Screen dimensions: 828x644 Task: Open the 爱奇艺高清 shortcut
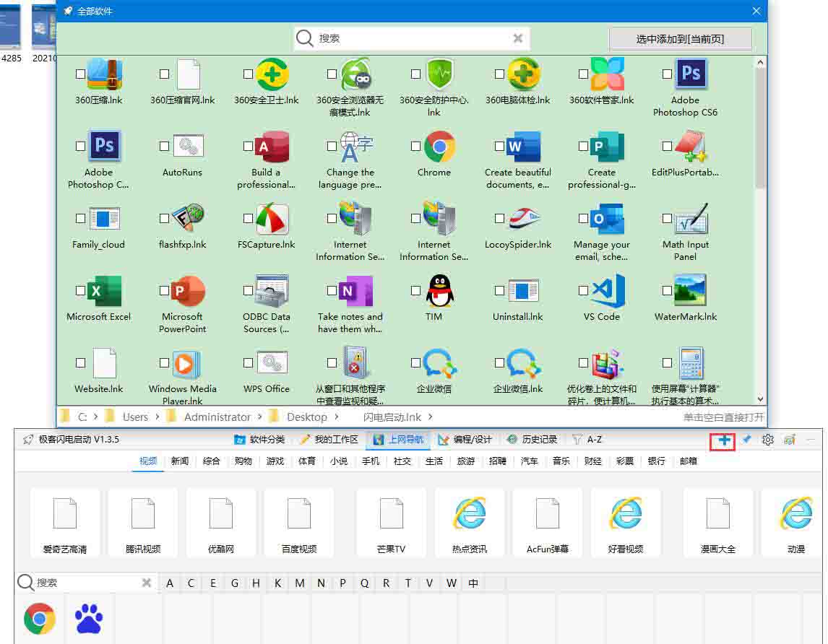click(x=65, y=523)
